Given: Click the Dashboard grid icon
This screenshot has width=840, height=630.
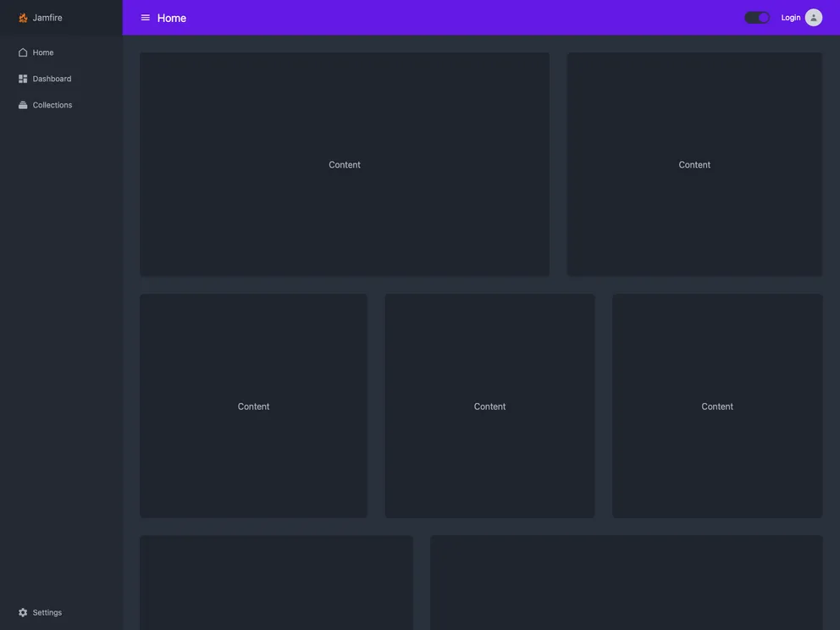Looking at the screenshot, I should pos(23,79).
